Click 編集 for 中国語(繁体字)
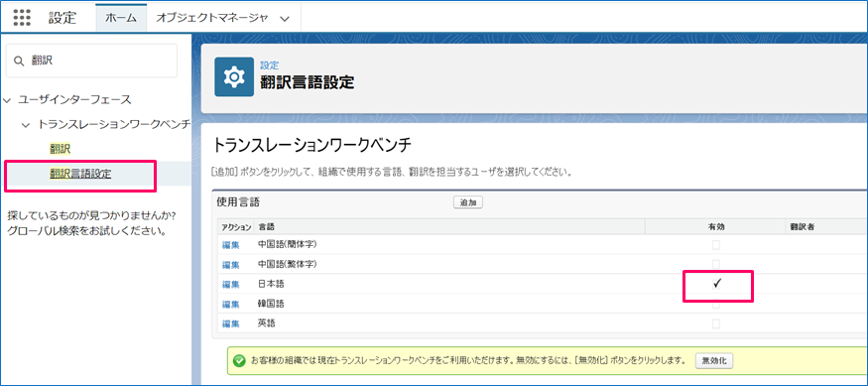 pyautogui.click(x=231, y=265)
